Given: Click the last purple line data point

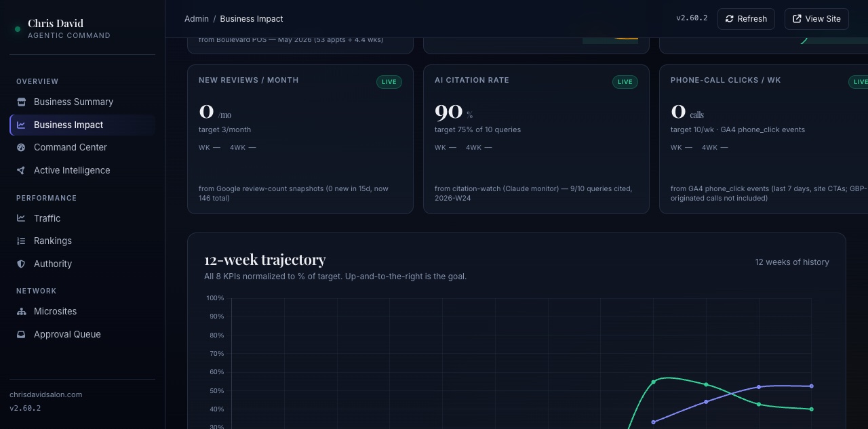Looking at the screenshot, I should tap(812, 386).
